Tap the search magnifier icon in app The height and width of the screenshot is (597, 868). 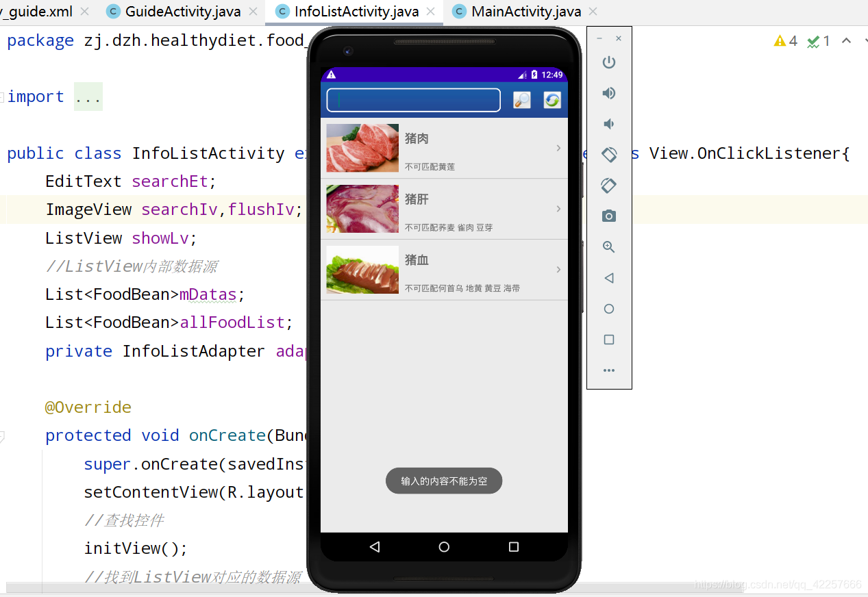(x=522, y=100)
